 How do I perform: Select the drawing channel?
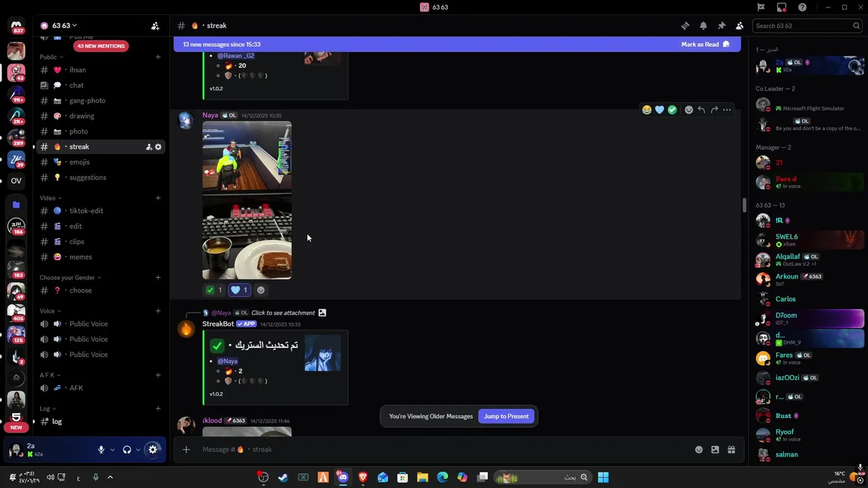click(x=100, y=116)
